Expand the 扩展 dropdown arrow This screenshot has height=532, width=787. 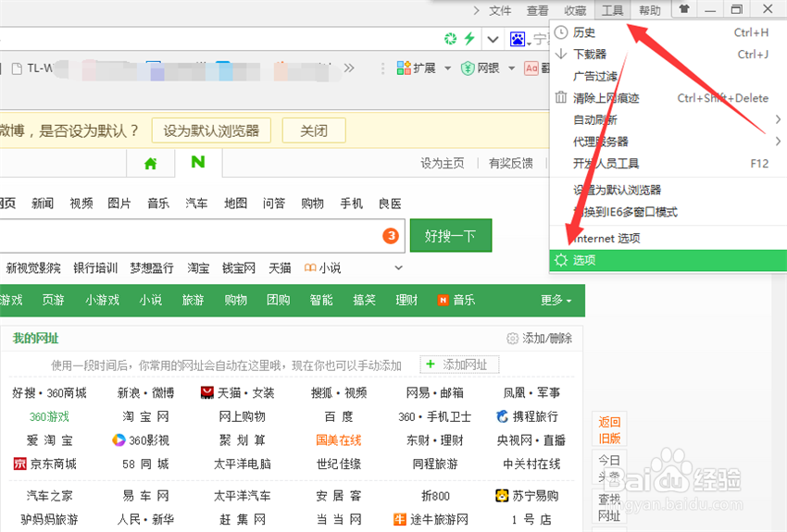pos(447,68)
